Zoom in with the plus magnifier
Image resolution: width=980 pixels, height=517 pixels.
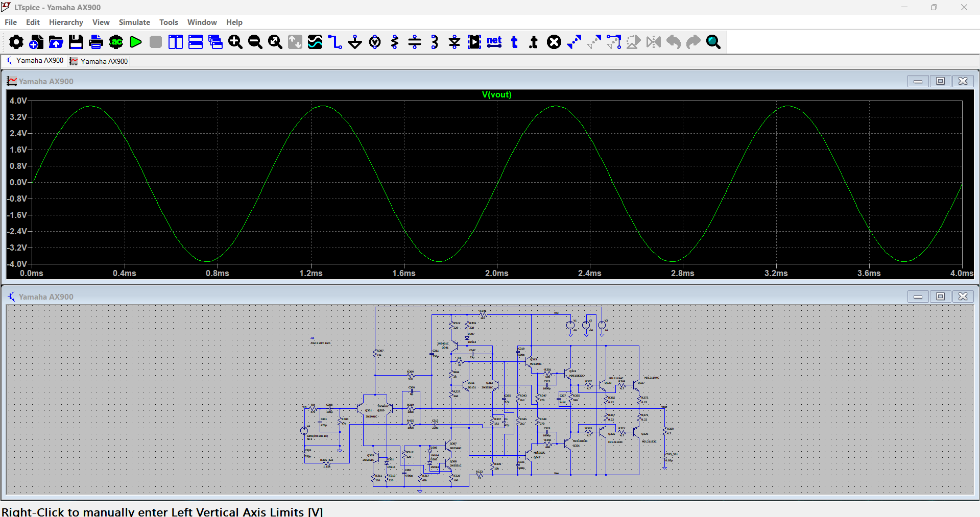[235, 42]
